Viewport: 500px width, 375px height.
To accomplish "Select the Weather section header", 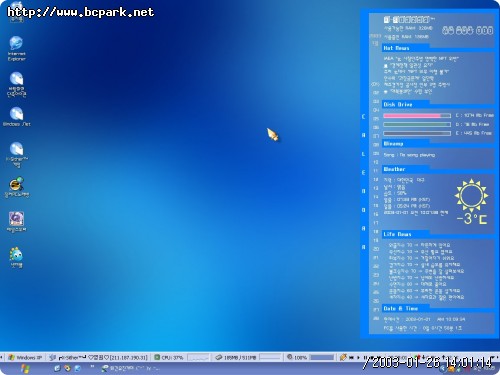I will point(394,169).
